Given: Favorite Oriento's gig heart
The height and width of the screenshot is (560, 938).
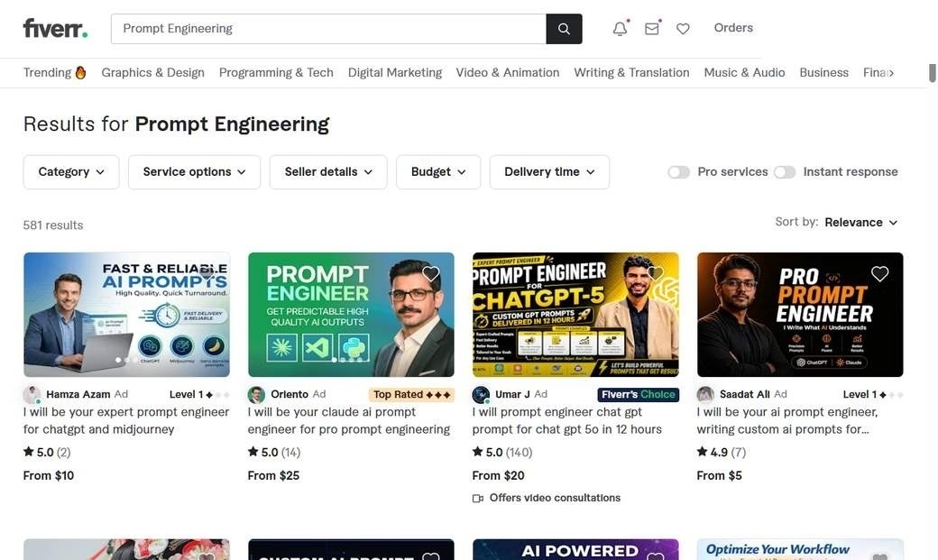Looking at the screenshot, I should pos(431,273).
